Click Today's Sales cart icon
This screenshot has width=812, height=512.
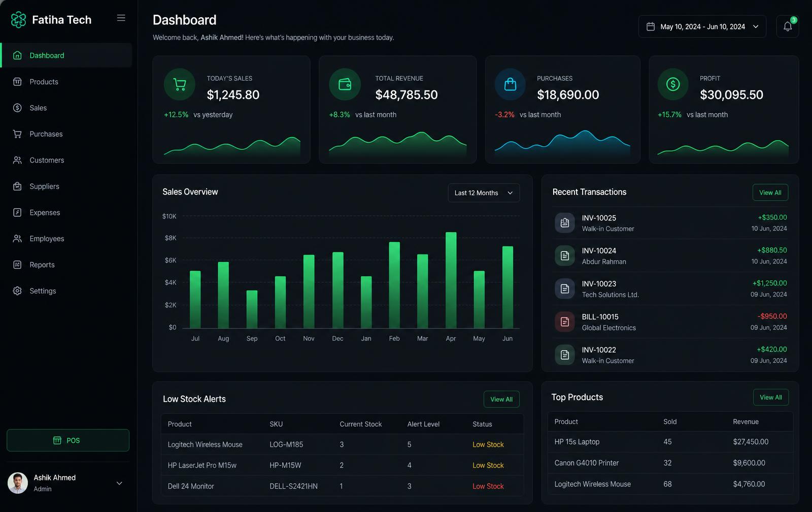[x=180, y=84]
